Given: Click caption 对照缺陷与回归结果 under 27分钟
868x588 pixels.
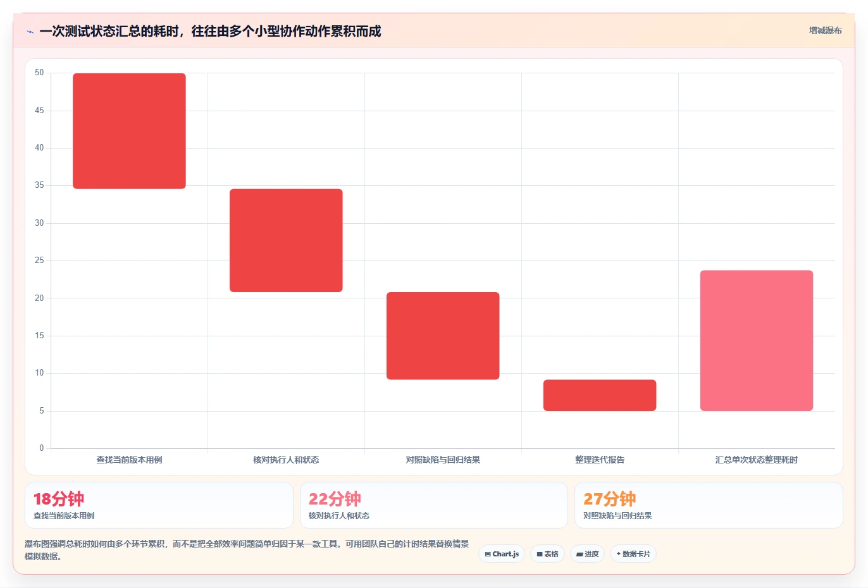Looking at the screenshot, I should click(617, 516).
